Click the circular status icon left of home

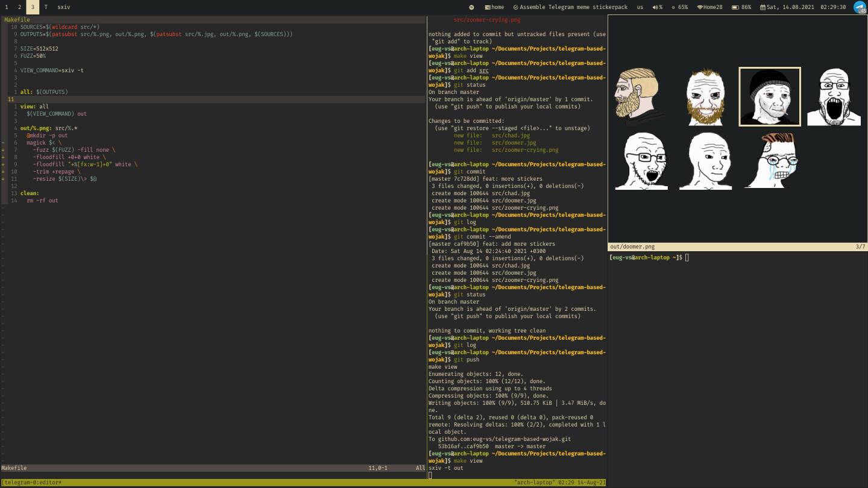[x=471, y=7]
